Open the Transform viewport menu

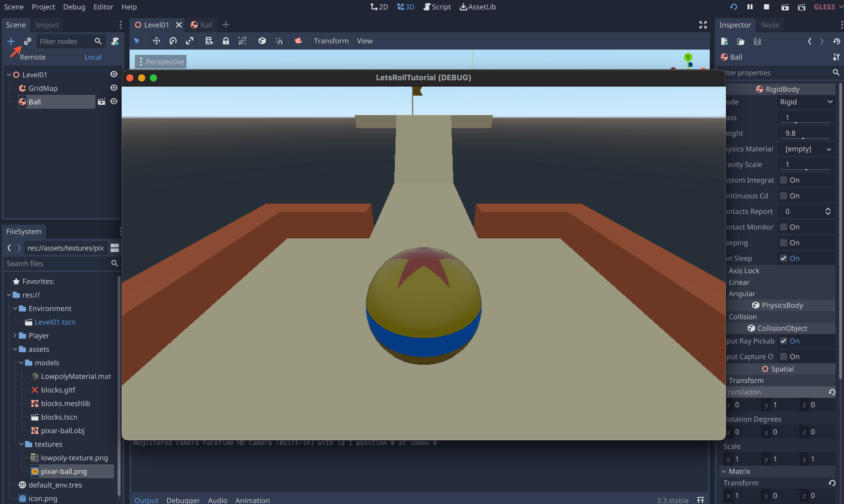coord(331,41)
